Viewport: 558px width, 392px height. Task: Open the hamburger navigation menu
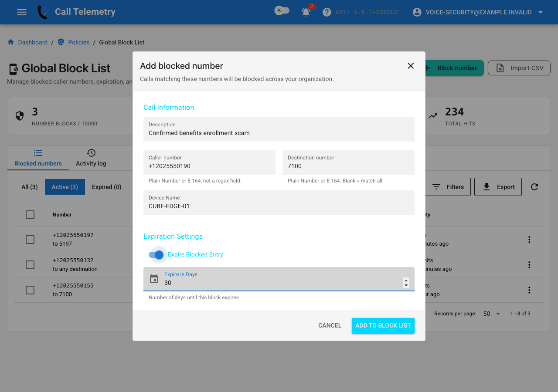[x=22, y=12]
